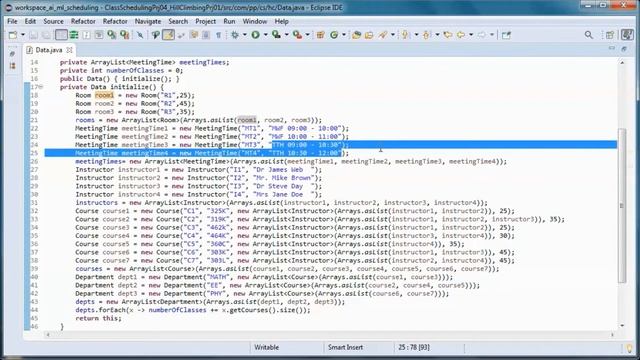The height and width of the screenshot is (360, 640).
Task: Click the Back navigation arrow icon
Action: pos(461,35)
